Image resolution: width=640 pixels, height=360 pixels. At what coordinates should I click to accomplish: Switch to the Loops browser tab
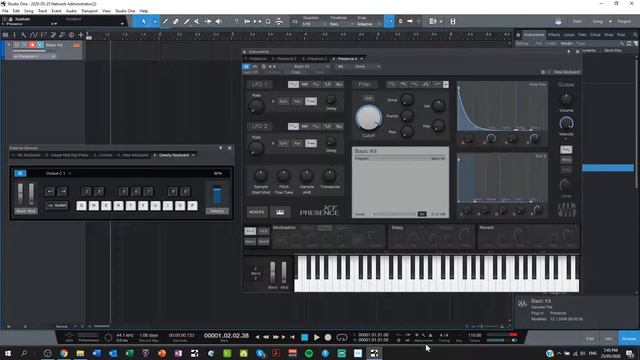tap(569, 35)
